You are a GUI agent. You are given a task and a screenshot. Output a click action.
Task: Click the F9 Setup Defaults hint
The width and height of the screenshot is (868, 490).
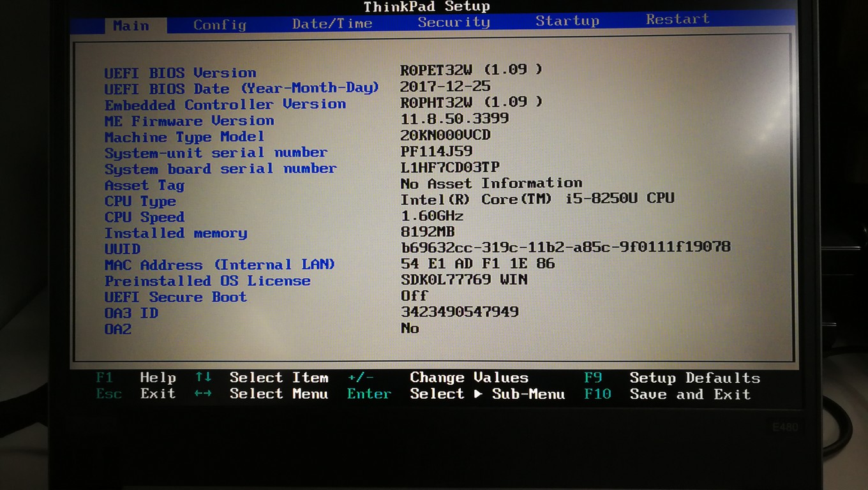tap(672, 378)
